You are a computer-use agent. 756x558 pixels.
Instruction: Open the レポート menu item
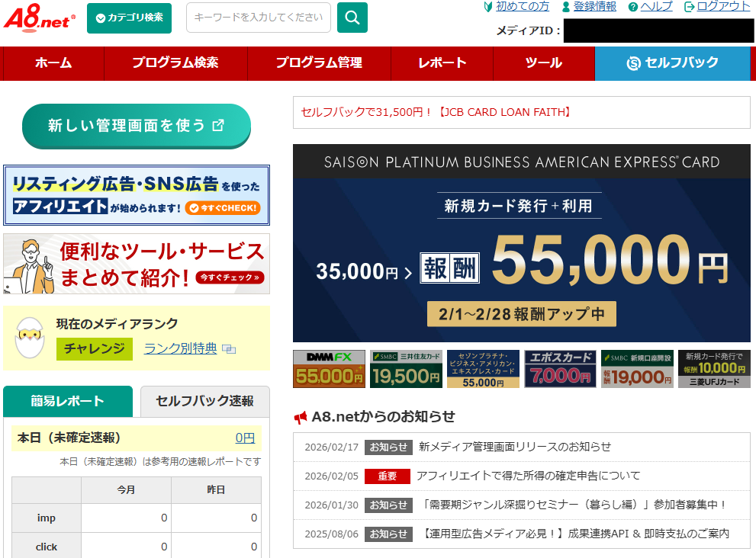[x=442, y=63]
